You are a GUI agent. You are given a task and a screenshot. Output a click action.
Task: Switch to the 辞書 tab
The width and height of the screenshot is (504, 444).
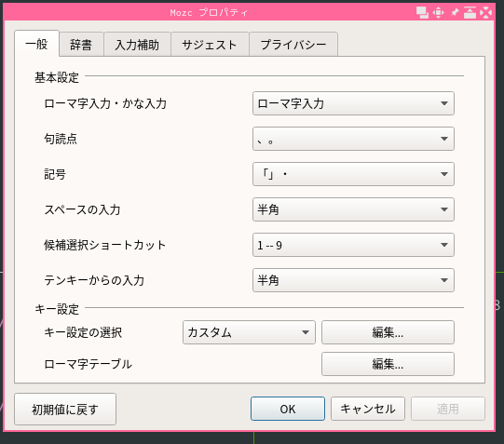(81, 45)
